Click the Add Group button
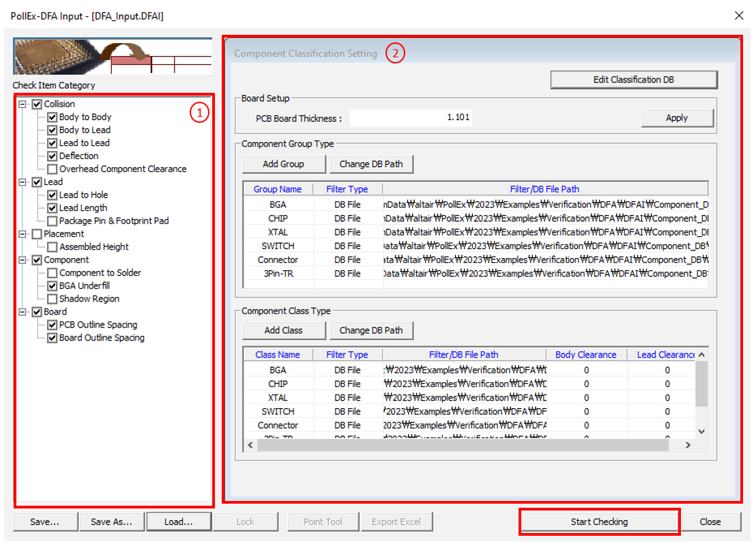The height and width of the screenshot is (546, 756). [x=283, y=164]
